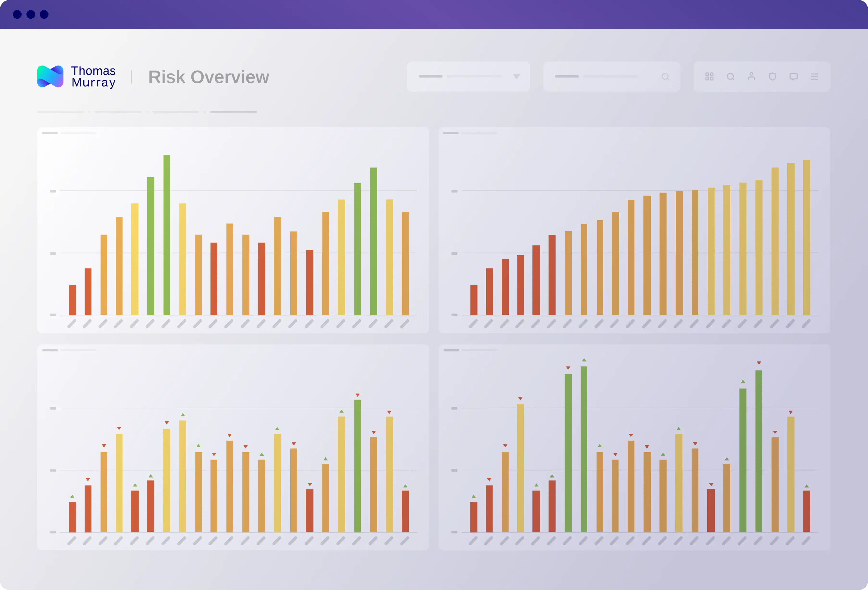Select the last highlighted breadcrumb item

coord(233,112)
